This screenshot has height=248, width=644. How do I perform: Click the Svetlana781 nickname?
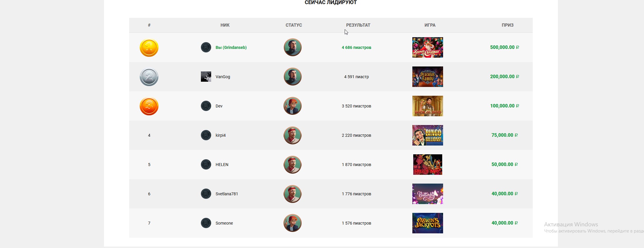pos(227,194)
